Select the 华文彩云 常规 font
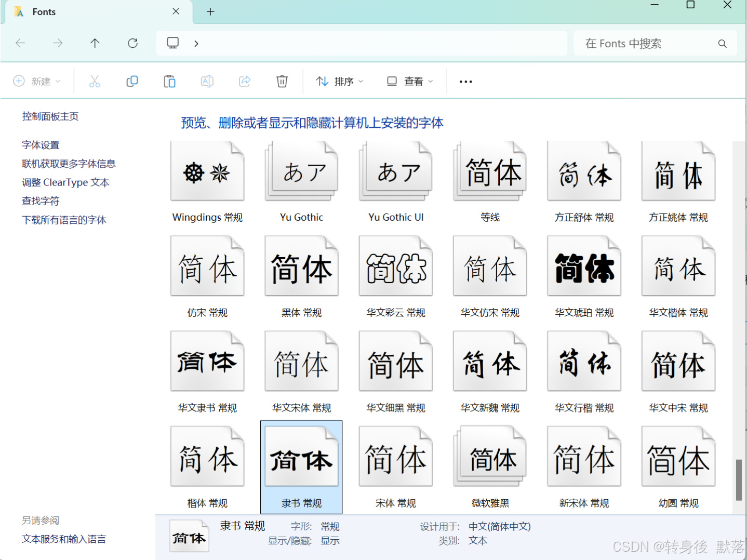747x560 pixels. tap(396, 277)
